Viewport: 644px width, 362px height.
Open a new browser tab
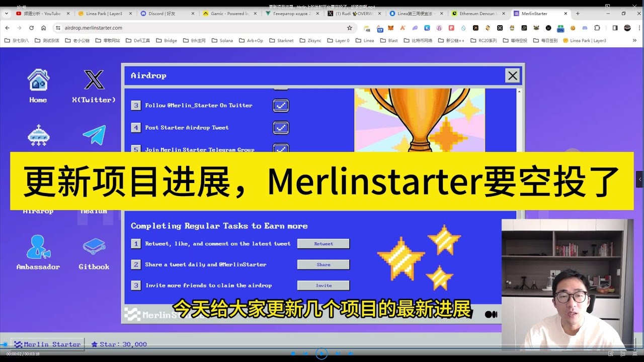pos(578,14)
